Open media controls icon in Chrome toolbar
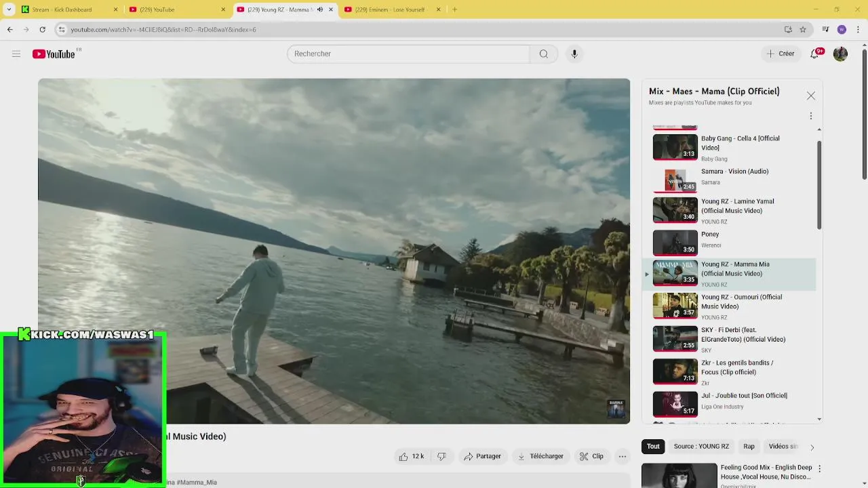The width and height of the screenshot is (868, 488). [x=825, y=29]
